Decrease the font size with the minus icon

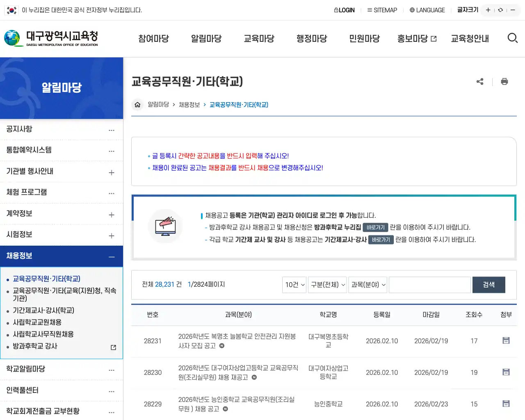click(x=512, y=10)
